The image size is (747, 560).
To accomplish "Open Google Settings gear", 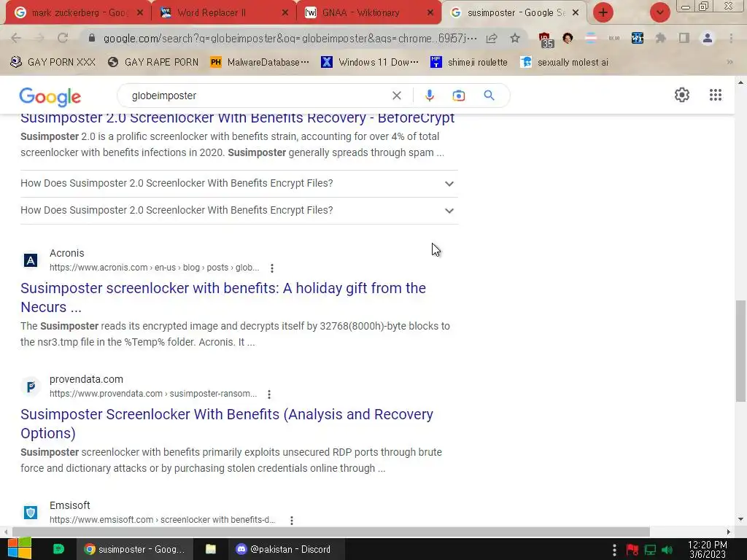I will pos(682,95).
